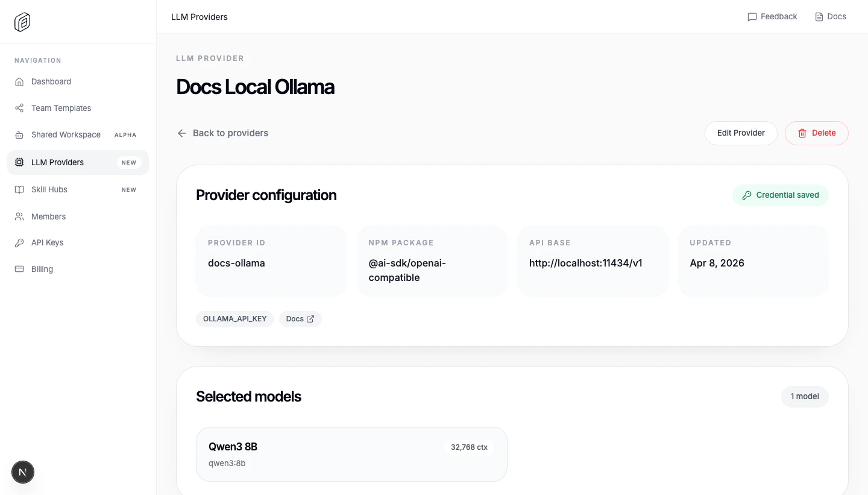Viewport: 868px width, 495px height.
Task: Click the LLM Providers robot icon
Action: click(19, 162)
